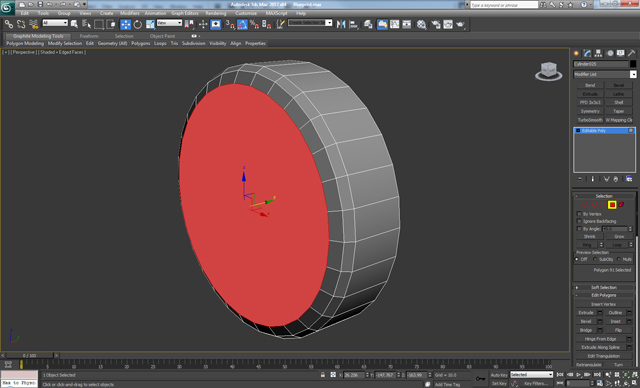640x388 pixels.
Task: Enable the By Vertex checkbox
Action: (579, 214)
